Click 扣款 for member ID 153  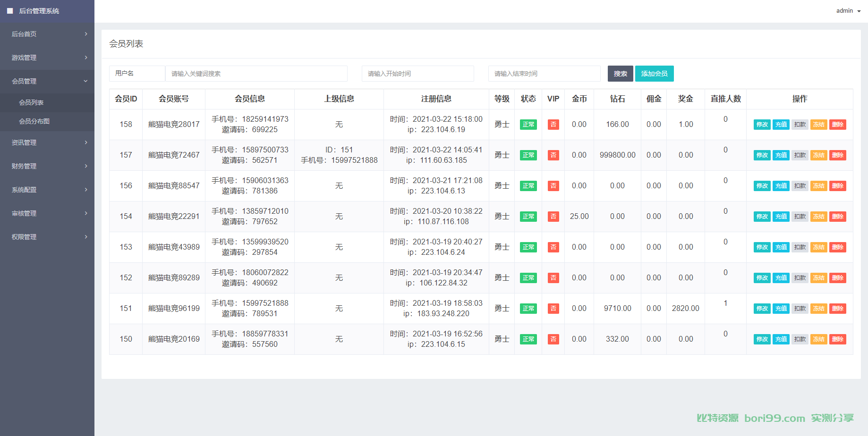tap(800, 247)
